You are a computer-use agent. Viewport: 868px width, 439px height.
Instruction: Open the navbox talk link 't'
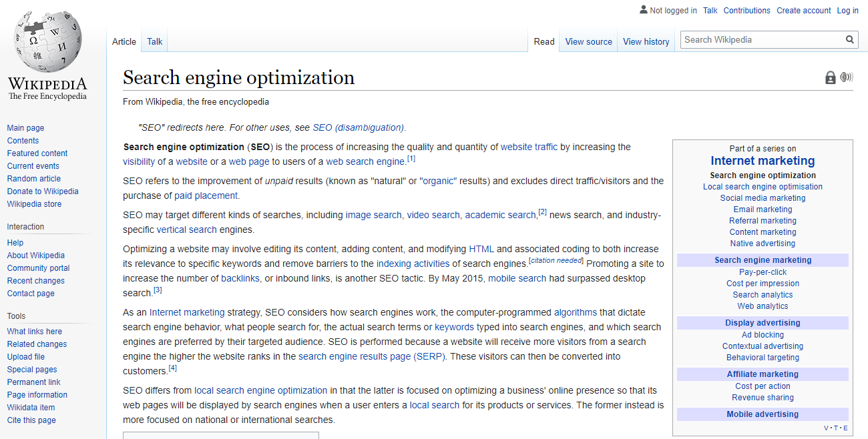[835, 427]
